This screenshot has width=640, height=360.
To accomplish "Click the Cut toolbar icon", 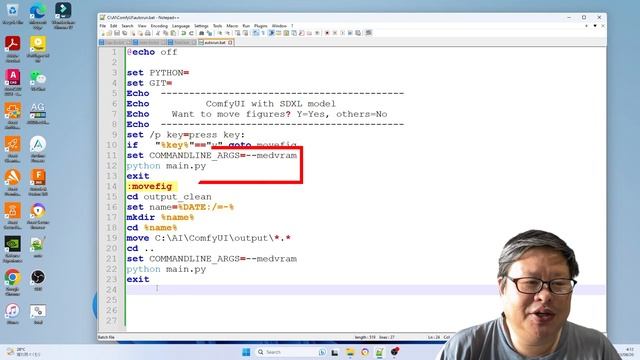I will pos(158,33).
